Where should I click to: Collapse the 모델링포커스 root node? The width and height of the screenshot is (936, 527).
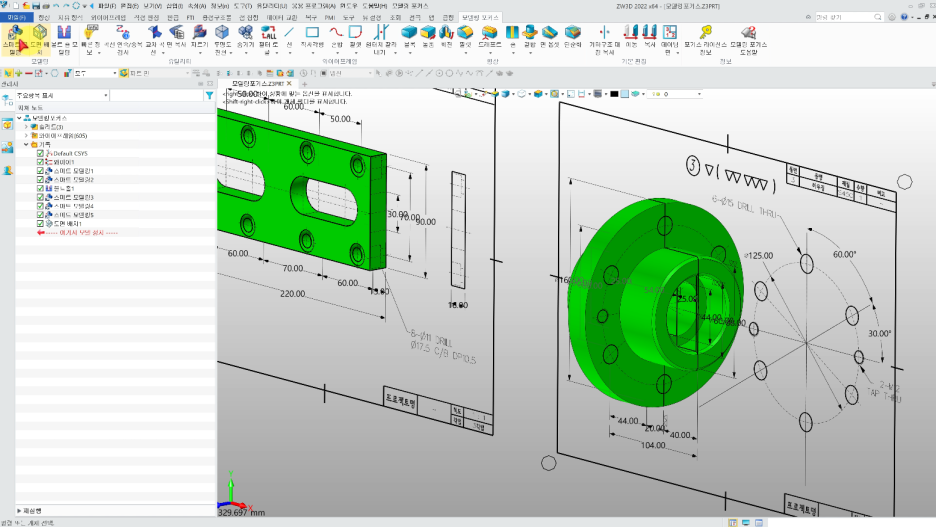tap(19, 118)
